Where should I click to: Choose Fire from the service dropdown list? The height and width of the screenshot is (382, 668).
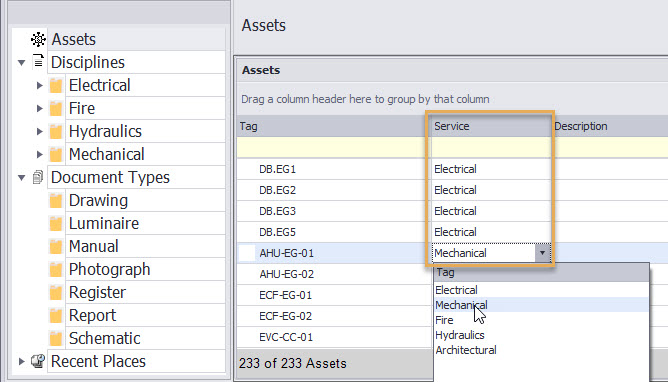point(444,320)
